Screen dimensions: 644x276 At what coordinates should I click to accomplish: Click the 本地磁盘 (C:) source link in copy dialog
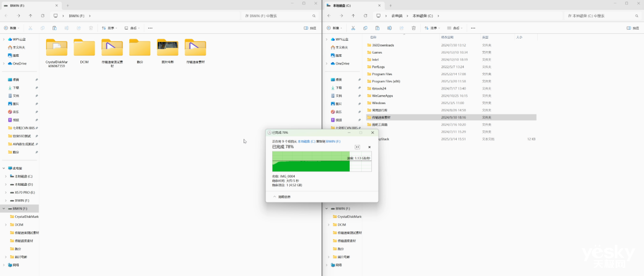(308, 141)
